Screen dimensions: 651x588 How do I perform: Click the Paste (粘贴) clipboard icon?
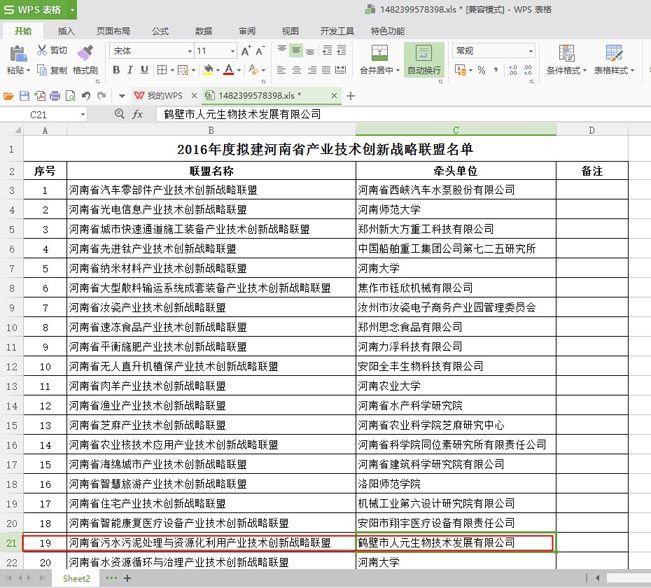15,52
